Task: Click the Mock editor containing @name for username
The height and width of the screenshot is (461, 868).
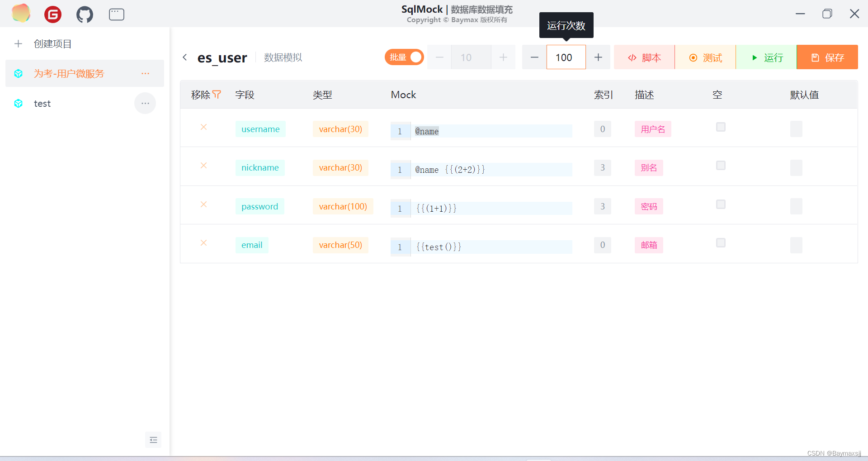Action: pos(481,131)
